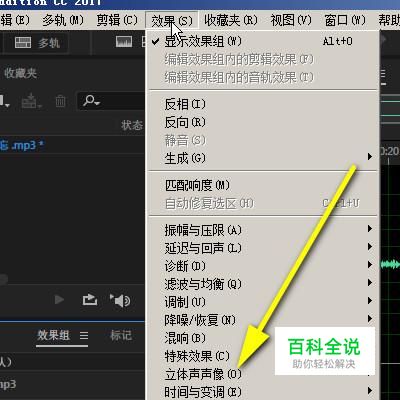Open search magnifier filter dropdown
This screenshot has height=400, width=400.
[x=91, y=100]
